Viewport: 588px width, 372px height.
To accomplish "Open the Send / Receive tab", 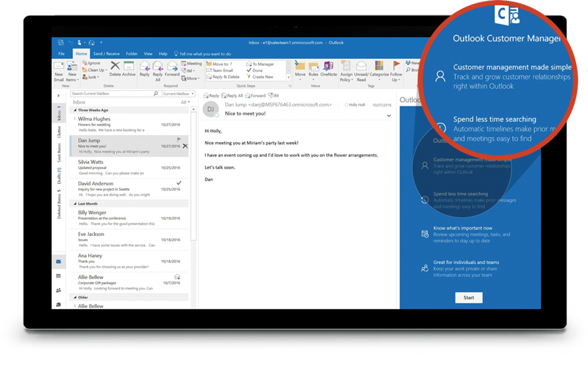I will [x=106, y=54].
